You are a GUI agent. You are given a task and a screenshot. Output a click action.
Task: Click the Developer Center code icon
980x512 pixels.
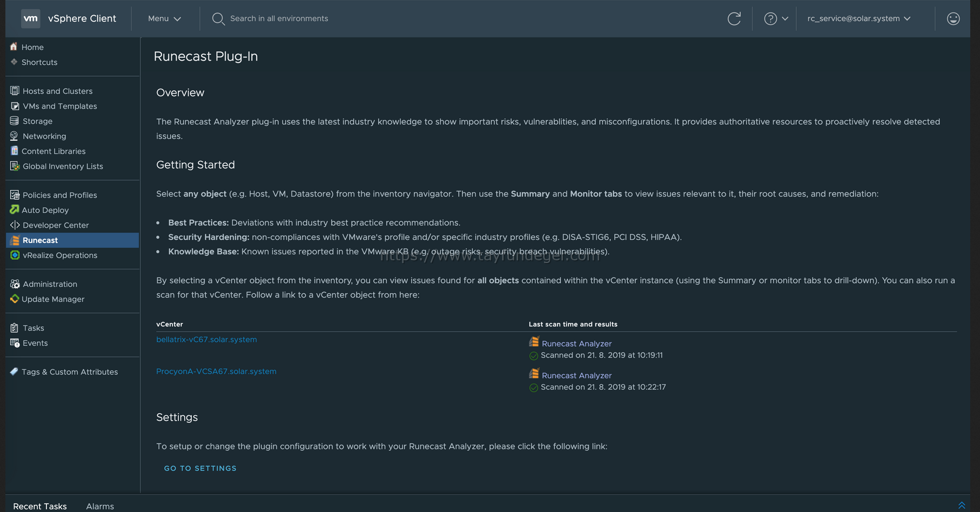15,225
